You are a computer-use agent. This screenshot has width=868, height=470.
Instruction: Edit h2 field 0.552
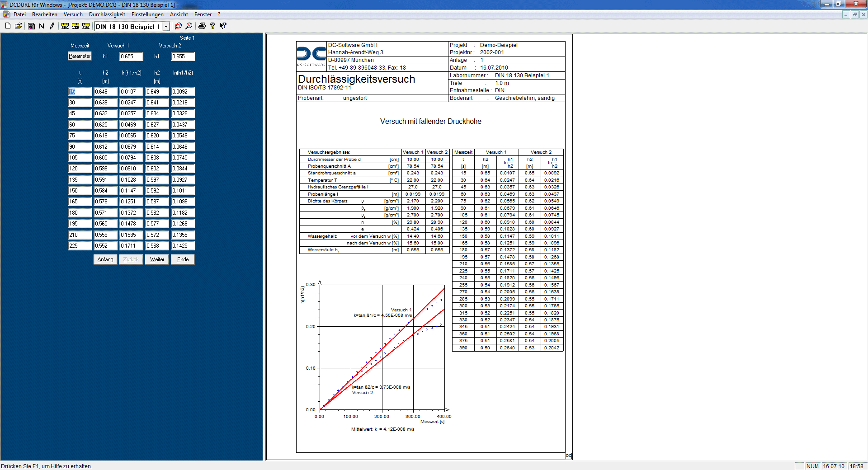pos(105,246)
